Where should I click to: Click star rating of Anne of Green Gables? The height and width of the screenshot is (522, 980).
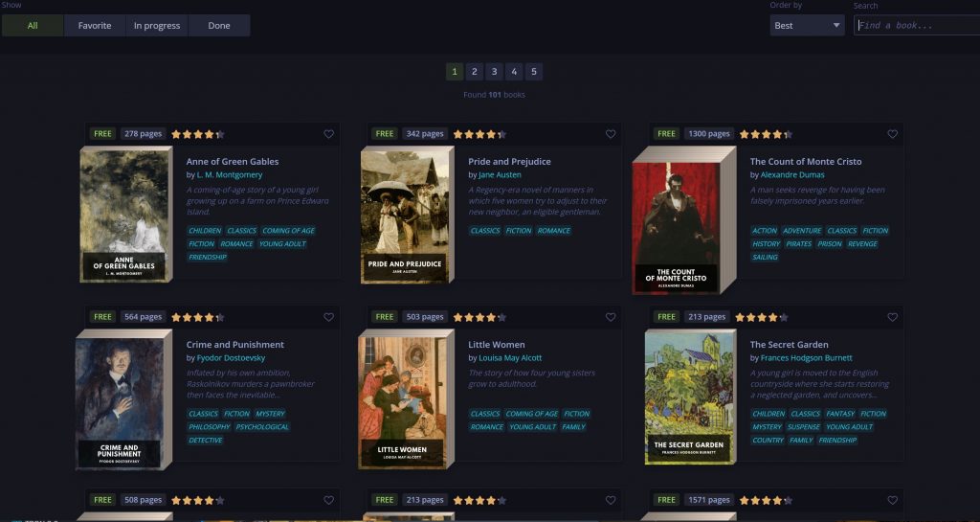point(197,134)
